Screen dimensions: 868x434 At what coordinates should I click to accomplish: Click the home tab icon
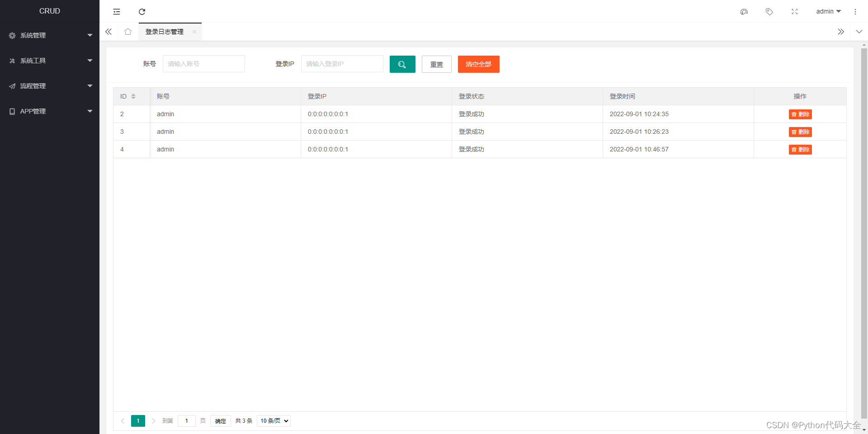(x=128, y=32)
